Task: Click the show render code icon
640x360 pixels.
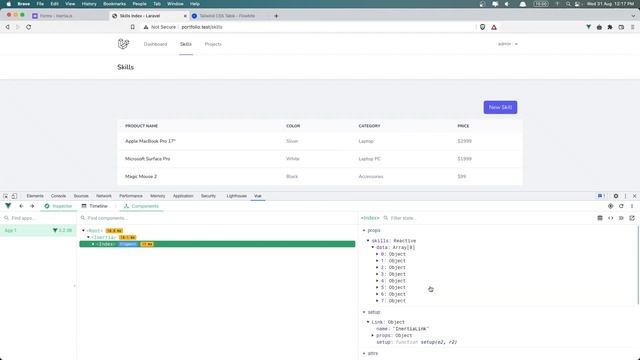Action: click(611, 218)
